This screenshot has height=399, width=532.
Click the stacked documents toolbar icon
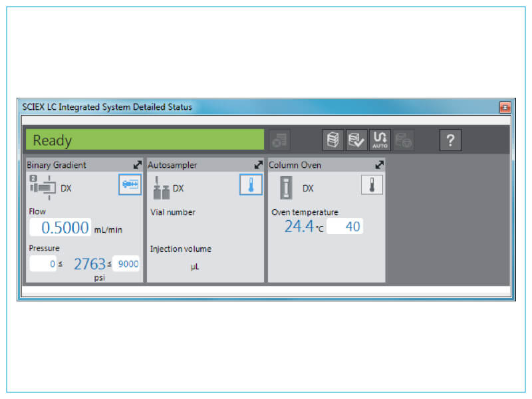(333, 140)
